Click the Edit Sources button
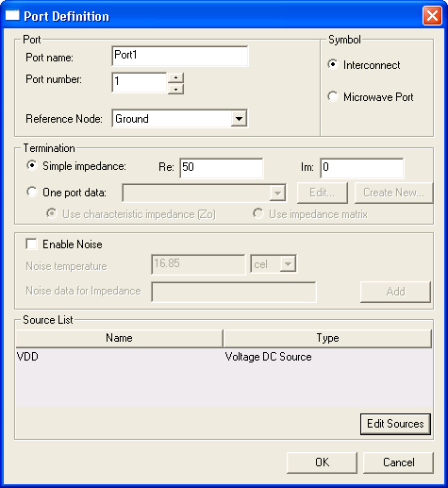The width and height of the screenshot is (448, 488). (395, 424)
